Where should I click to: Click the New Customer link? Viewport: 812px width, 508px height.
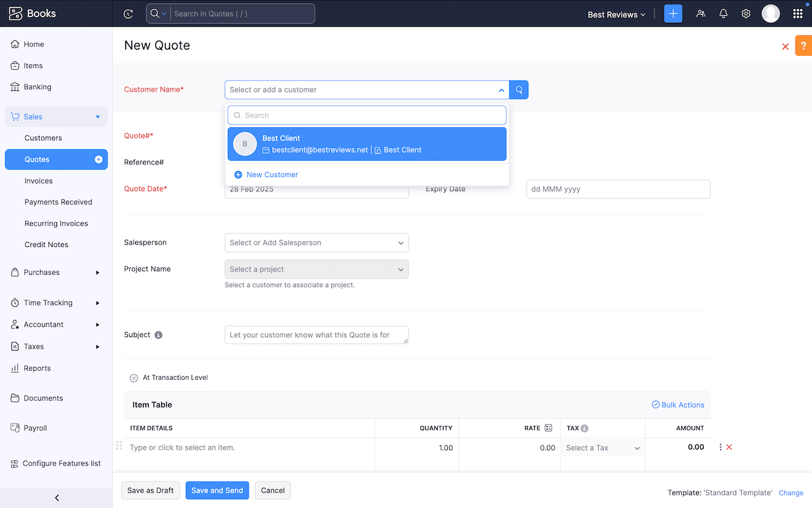tap(272, 175)
